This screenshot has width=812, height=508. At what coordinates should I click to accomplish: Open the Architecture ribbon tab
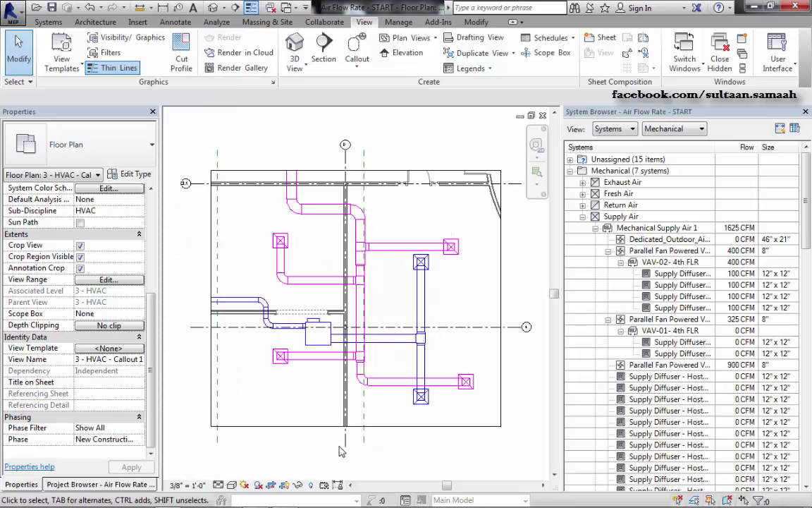(x=95, y=23)
